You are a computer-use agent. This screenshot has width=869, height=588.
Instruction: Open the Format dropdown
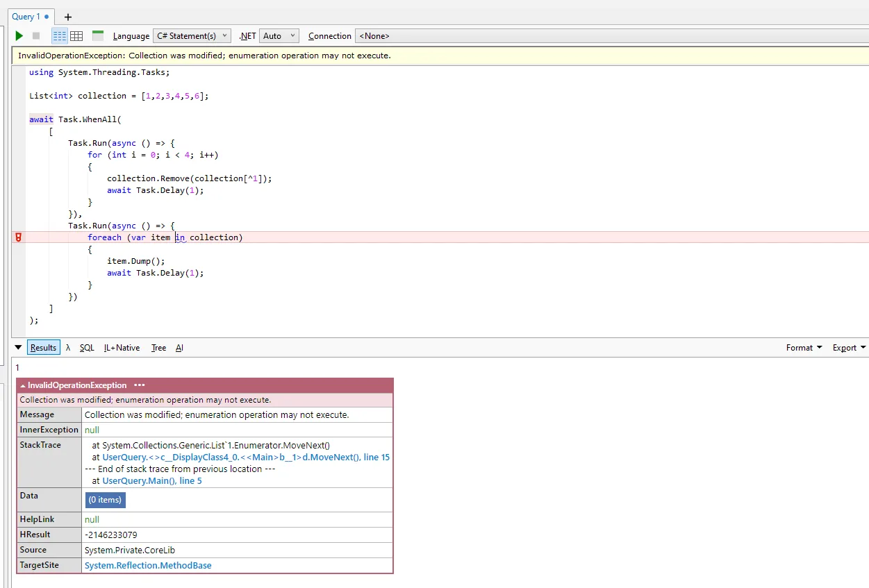coord(804,347)
